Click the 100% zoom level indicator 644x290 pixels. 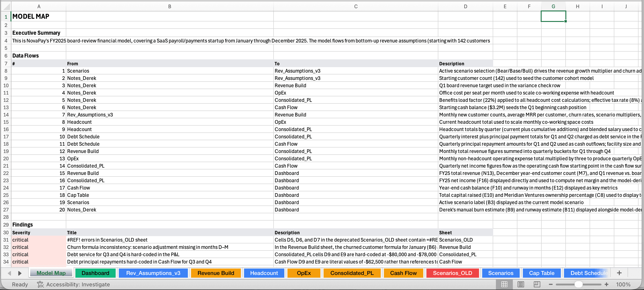[x=623, y=284]
